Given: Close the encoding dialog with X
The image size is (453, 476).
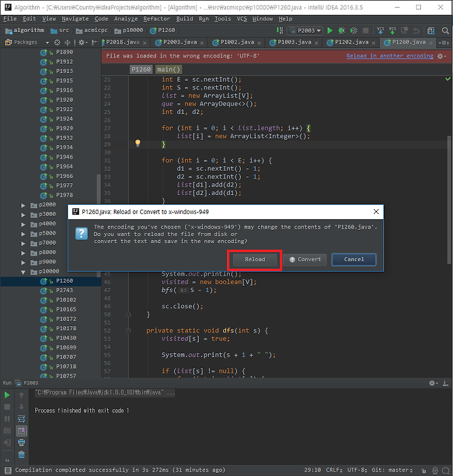Looking at the screenshot, I should 376,212.
